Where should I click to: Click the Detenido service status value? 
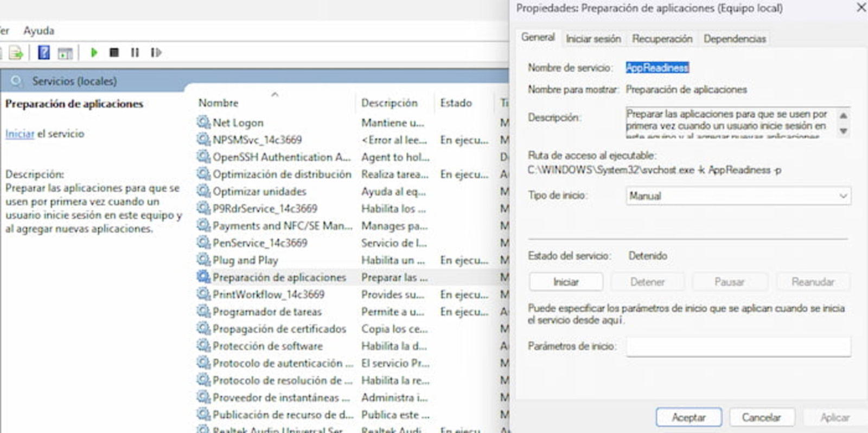[648, 255]
